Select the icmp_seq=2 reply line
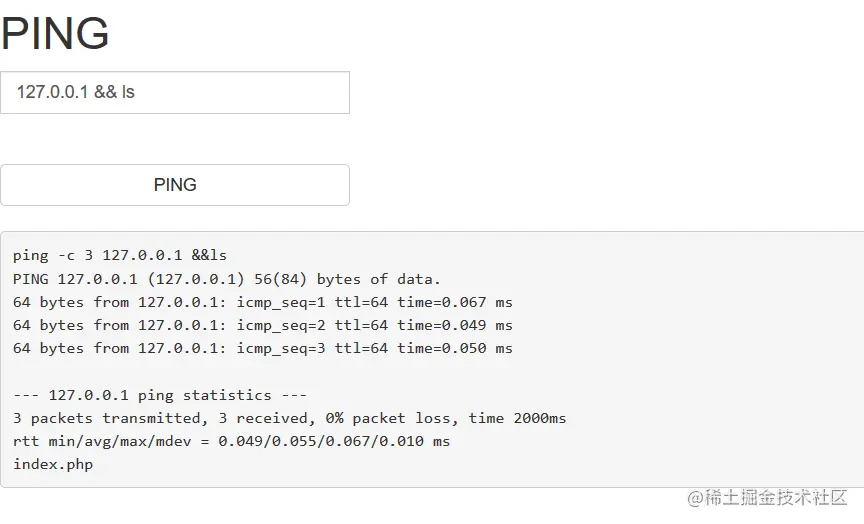This screenshot has width=864, height=524. [262, 325]
